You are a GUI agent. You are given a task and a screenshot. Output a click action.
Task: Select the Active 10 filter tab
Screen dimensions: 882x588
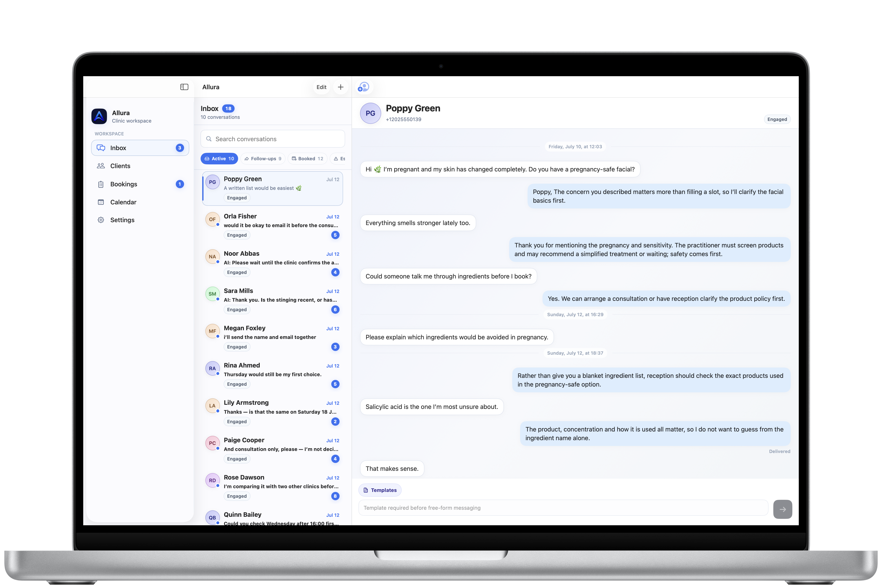click(x=219, y=159)
